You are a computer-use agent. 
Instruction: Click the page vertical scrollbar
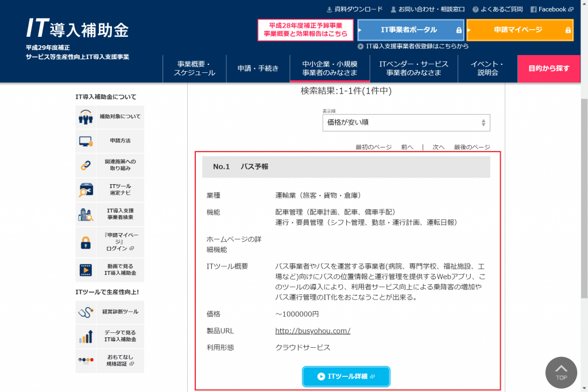tap(584, 195)
